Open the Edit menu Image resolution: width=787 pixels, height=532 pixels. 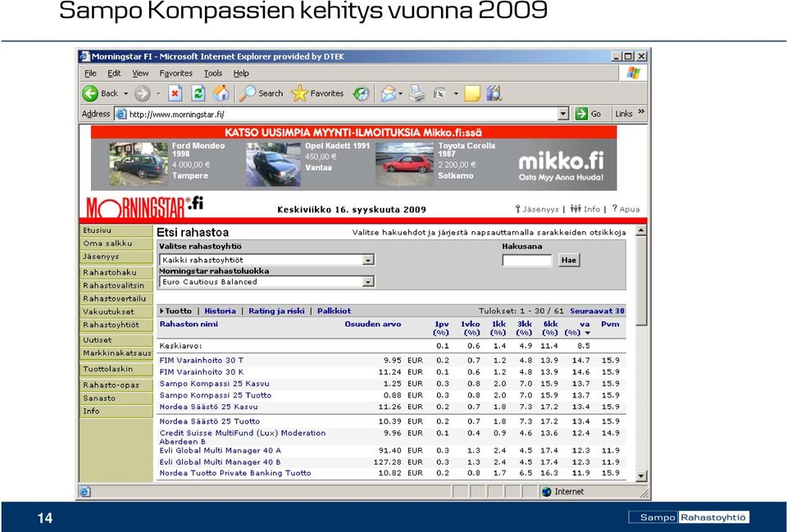coord(114,73)
